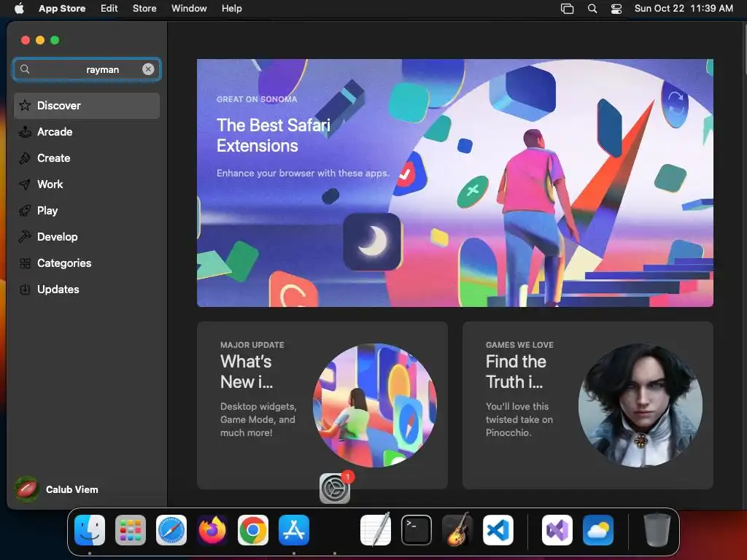Click the Updates download icon
Screen dimensions: 747x560
point(25,289)
